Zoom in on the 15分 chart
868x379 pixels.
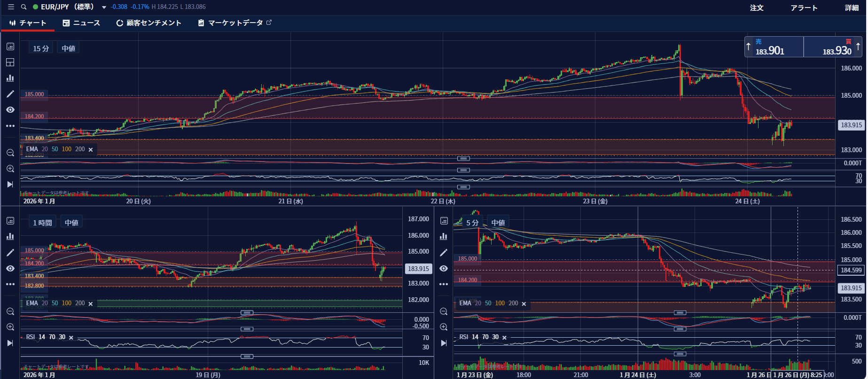(10, 169)
